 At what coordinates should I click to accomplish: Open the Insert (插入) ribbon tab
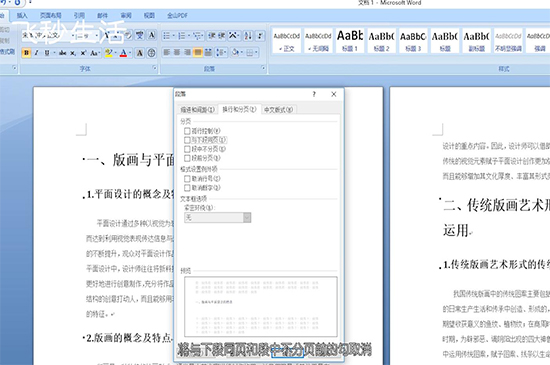pos(22,15)
